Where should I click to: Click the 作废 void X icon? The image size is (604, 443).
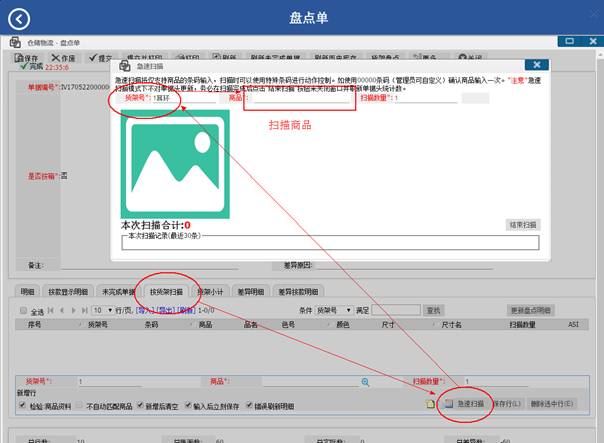55,58
